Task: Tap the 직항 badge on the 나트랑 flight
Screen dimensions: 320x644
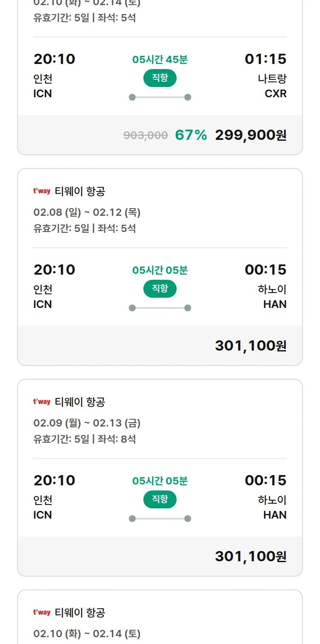Action: coord(160,78)
